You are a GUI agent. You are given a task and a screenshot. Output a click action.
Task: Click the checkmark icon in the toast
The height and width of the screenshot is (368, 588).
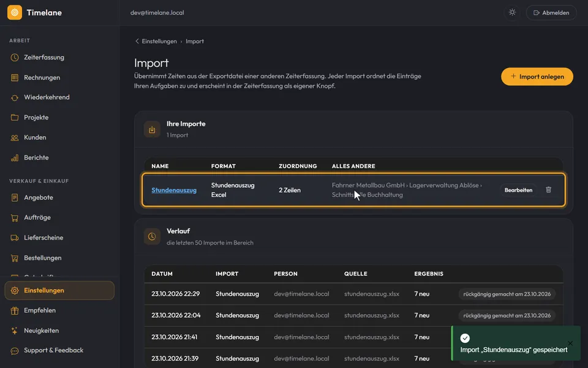(x=465, y=338)
